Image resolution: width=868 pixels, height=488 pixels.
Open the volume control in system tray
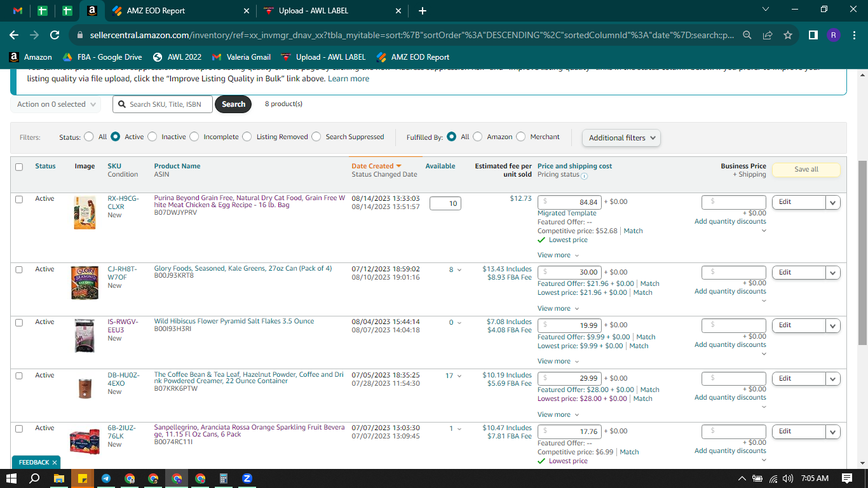[x=788, y=478]
